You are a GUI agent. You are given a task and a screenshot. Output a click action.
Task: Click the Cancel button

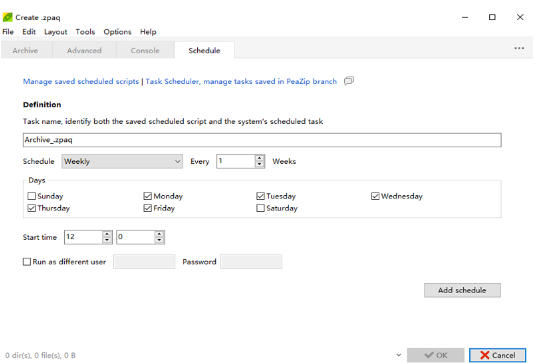497,355
